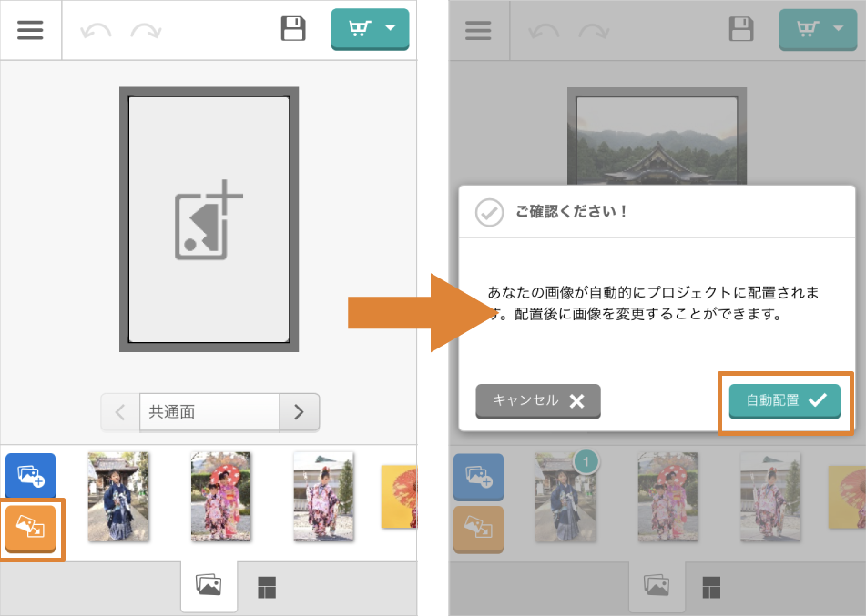Viewport: 866px width, 616px height.
Task: Click ご確認ください！ dialog title
Action: point(571,211)
